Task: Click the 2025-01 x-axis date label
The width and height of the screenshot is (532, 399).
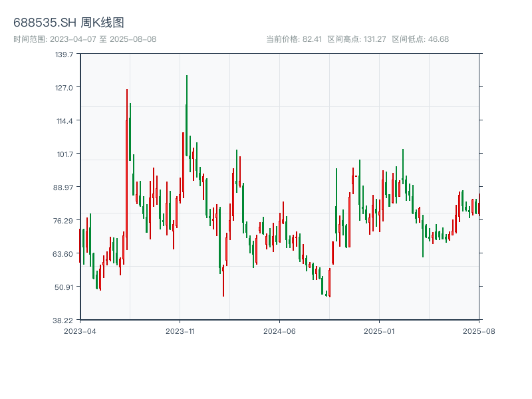Action: [x=379, y=331]
